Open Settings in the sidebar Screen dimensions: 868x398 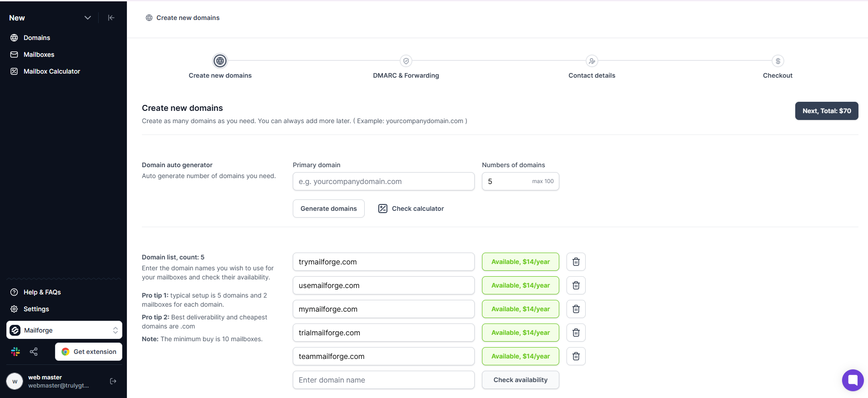tap(36, 309)
